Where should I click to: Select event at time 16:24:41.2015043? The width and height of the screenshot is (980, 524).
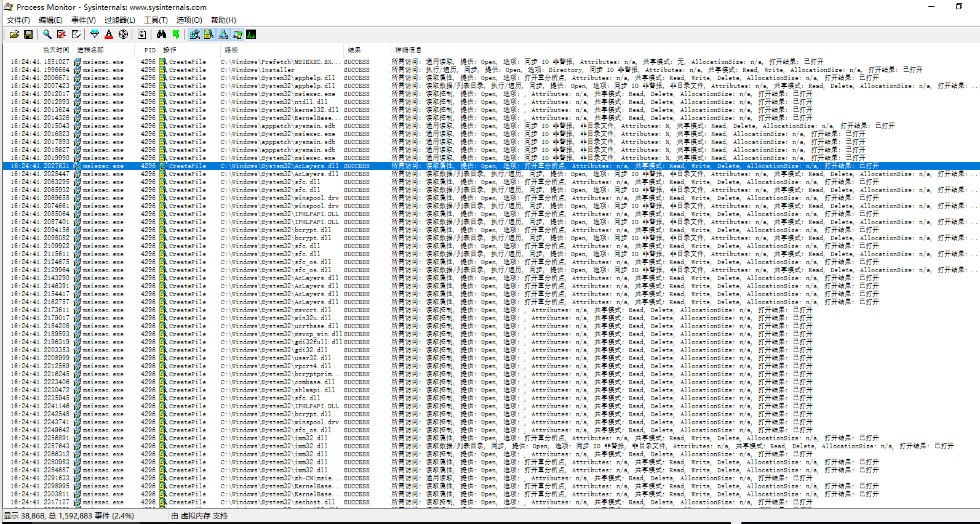(x=491, y=126)
